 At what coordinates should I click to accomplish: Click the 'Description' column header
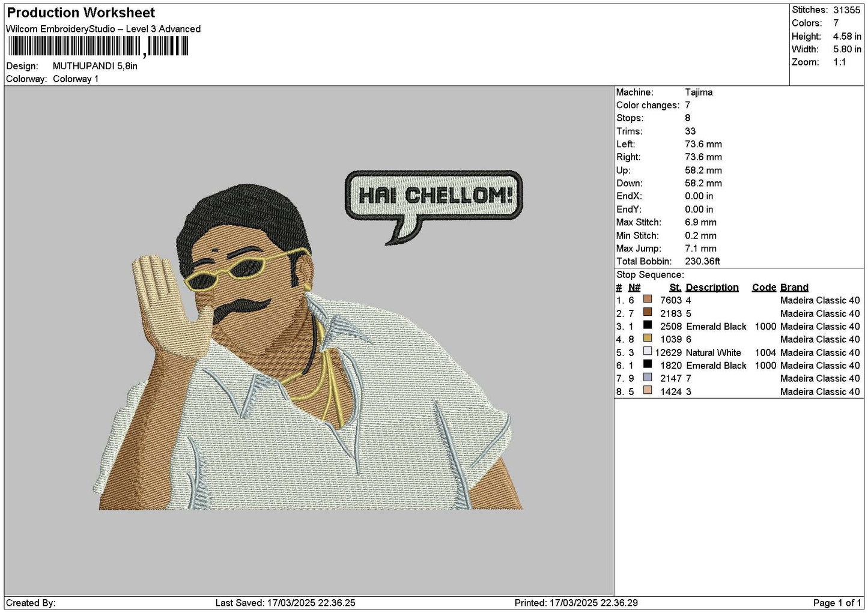712,288
